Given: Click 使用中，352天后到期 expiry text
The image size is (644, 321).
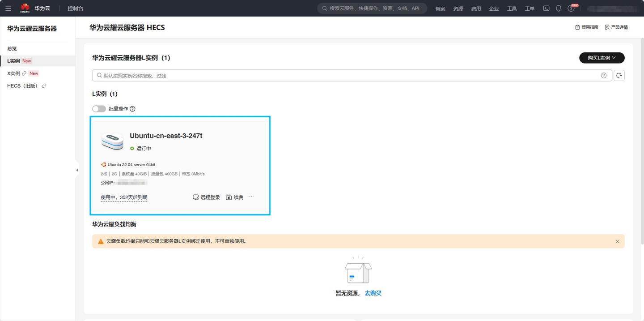Looking at the screenshot, I should pyautogui.click(x=124, y=197).
